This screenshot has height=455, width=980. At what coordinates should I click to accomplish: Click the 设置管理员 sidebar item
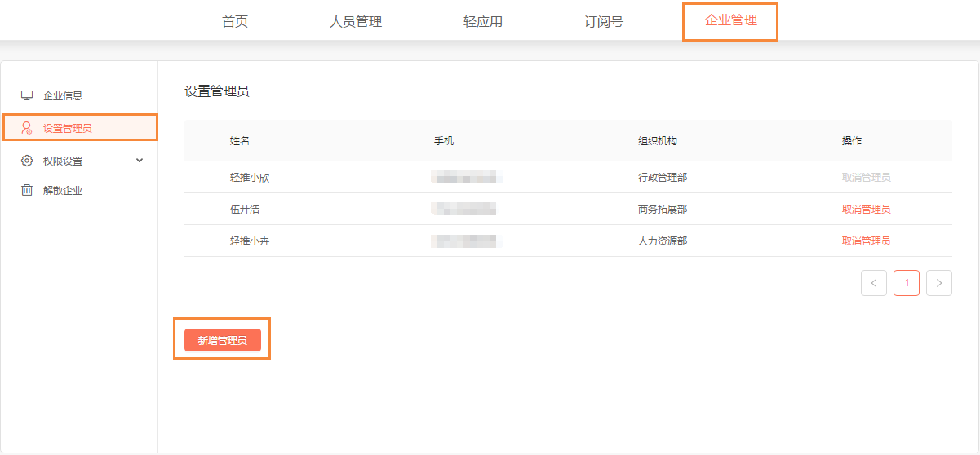pyautogui.click(x=68, y=128)
